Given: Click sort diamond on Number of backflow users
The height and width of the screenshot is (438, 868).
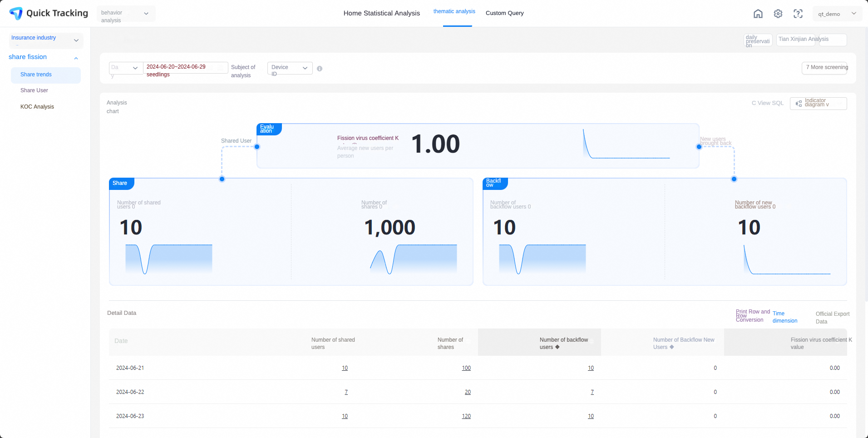Looking at the screenshot, I should 557,347.
